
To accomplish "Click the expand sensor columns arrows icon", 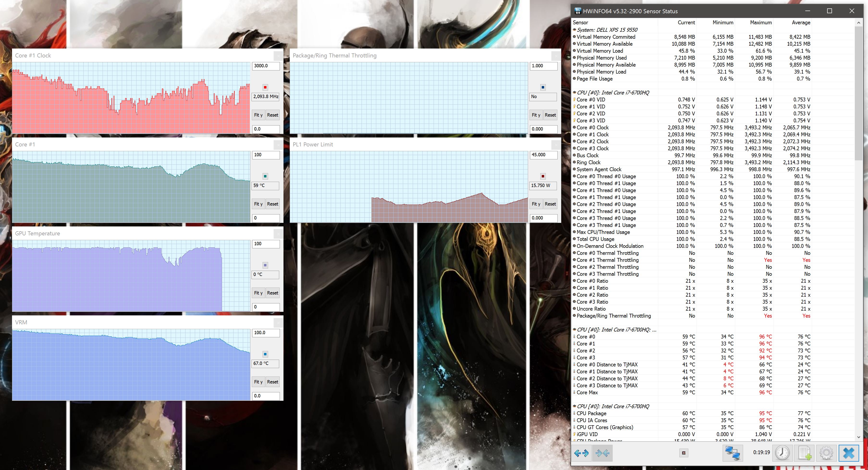I will coord(582,453).
